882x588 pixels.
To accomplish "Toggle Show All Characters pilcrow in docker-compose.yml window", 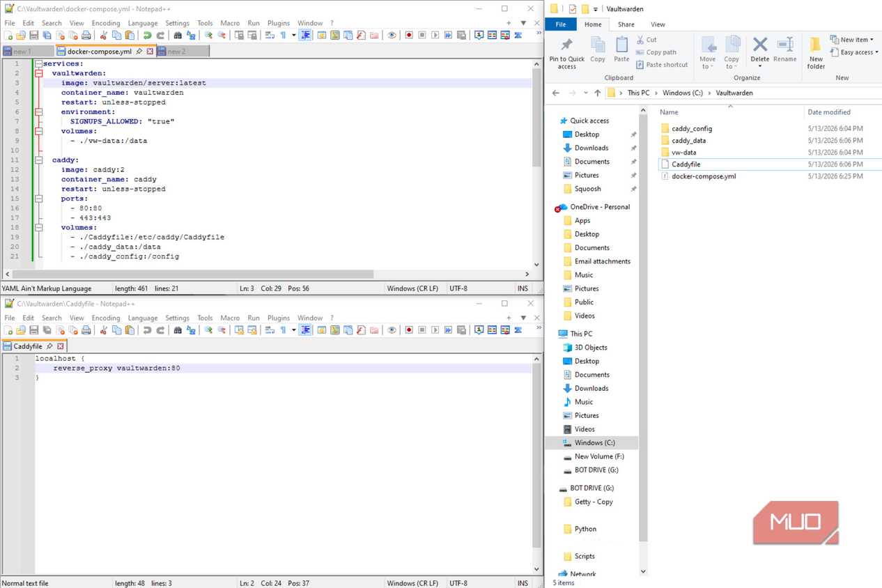I will pos(284,35).
